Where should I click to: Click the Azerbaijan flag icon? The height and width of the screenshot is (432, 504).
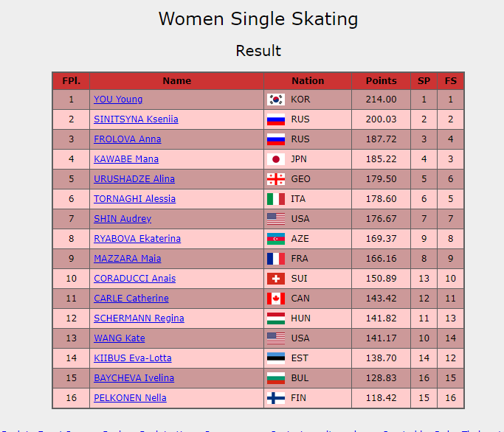[276, 239]
